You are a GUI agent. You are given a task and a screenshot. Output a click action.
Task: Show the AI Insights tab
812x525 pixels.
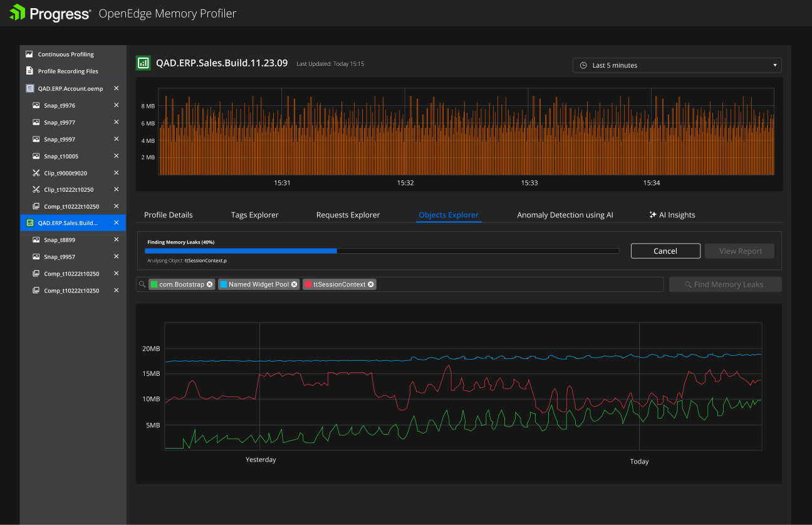(672, 215)
